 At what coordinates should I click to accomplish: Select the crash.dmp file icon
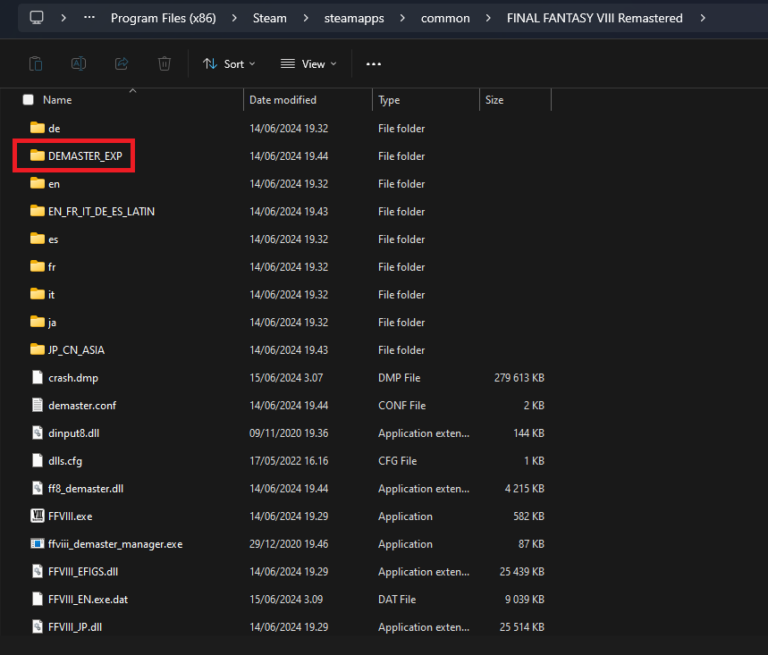38,378
